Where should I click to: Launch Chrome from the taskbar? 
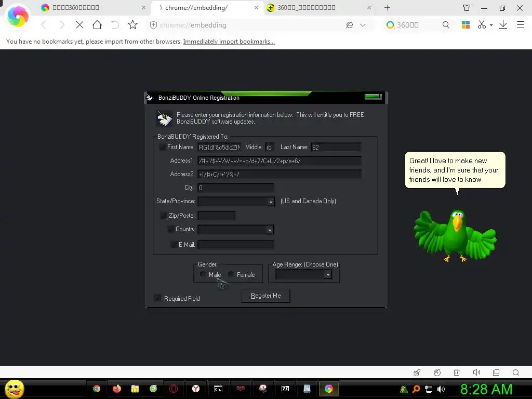point(97,389)
